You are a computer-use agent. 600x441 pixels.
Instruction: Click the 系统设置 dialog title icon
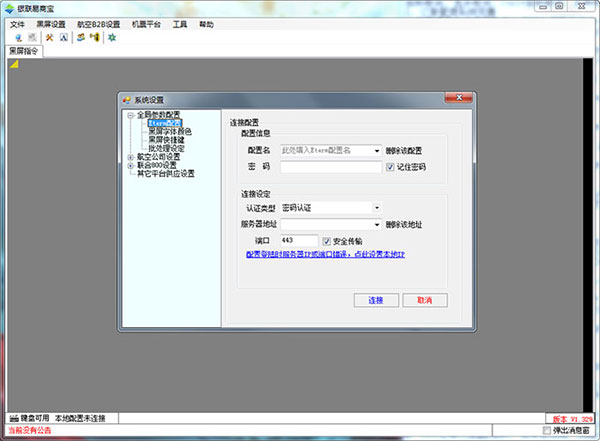pos(126,101)
